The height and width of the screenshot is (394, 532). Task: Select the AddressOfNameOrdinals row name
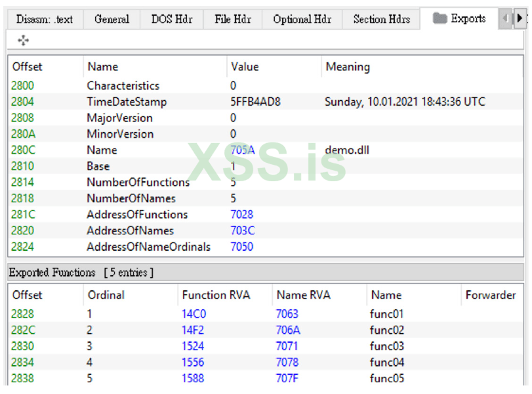click(x=149, y=247)
